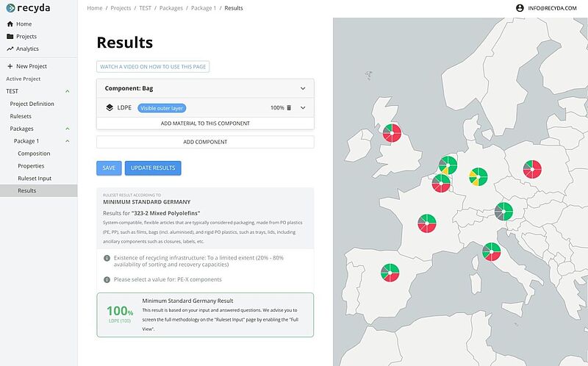
Task: Collapse the Package 1 tree chevron
Action: (x=68, y=141)
